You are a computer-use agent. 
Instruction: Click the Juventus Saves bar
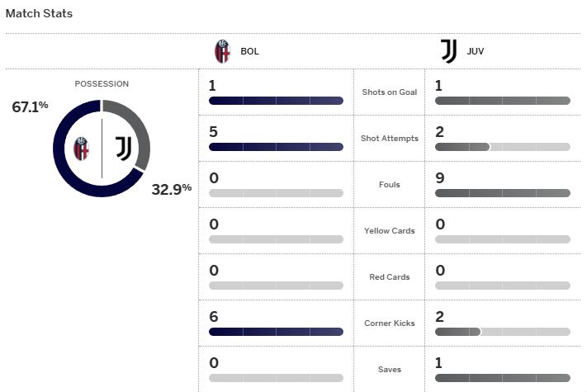tap(503, 378)
